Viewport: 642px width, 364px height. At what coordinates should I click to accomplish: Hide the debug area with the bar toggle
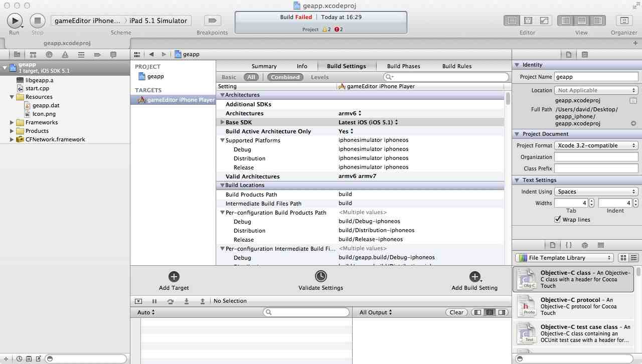click(x=138, y=301)
